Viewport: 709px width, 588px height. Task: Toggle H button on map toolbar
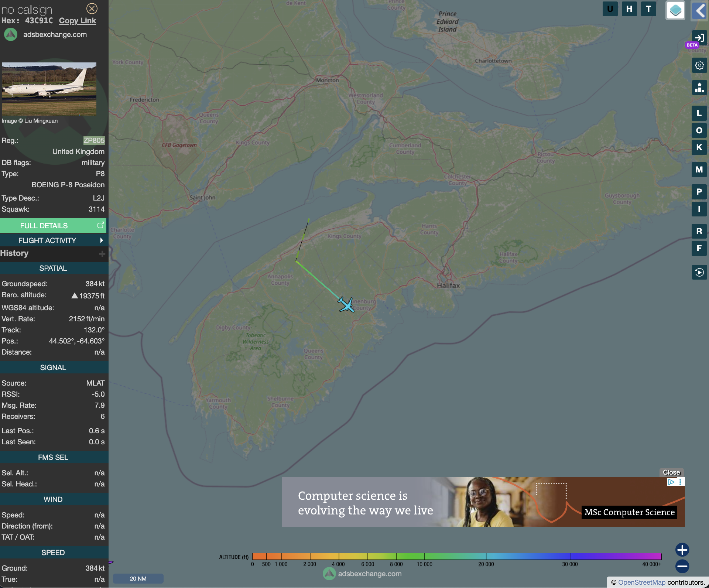(x=629, y=9)
